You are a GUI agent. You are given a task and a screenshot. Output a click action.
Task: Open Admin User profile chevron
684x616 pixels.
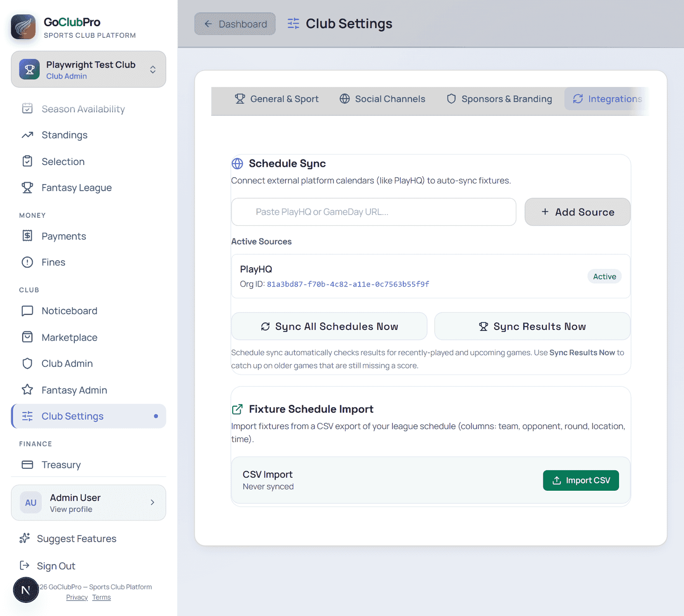(152, 502)
